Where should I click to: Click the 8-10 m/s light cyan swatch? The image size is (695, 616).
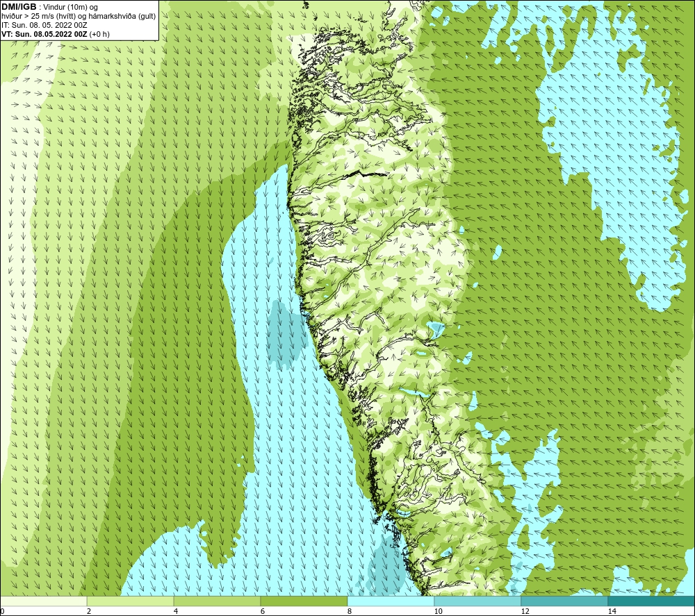pos(391,601)
